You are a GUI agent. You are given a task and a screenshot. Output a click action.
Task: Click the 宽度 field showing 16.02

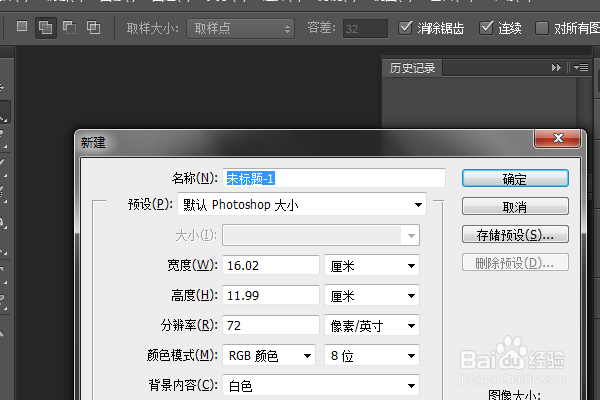pos(271,265)
